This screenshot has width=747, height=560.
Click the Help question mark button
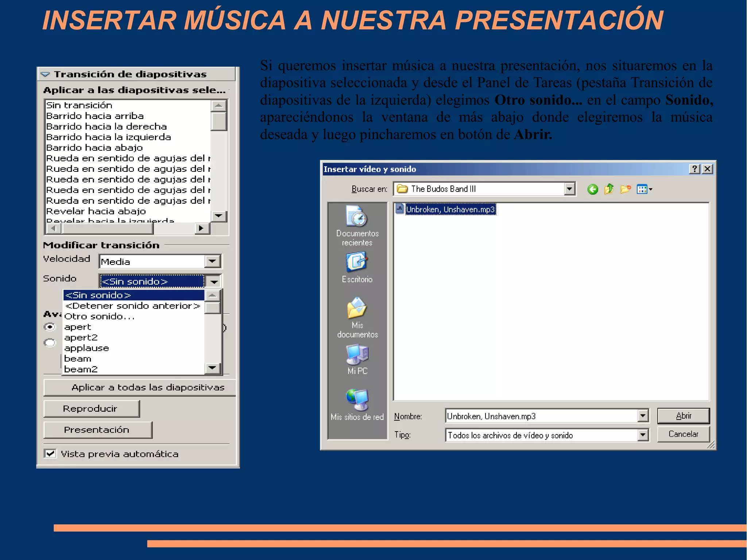click(x=694, y=169)
